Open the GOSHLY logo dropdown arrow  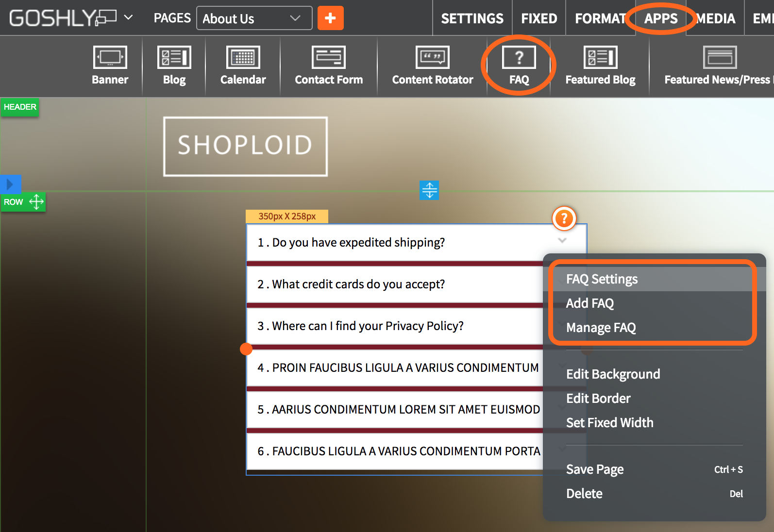[128, 17]
